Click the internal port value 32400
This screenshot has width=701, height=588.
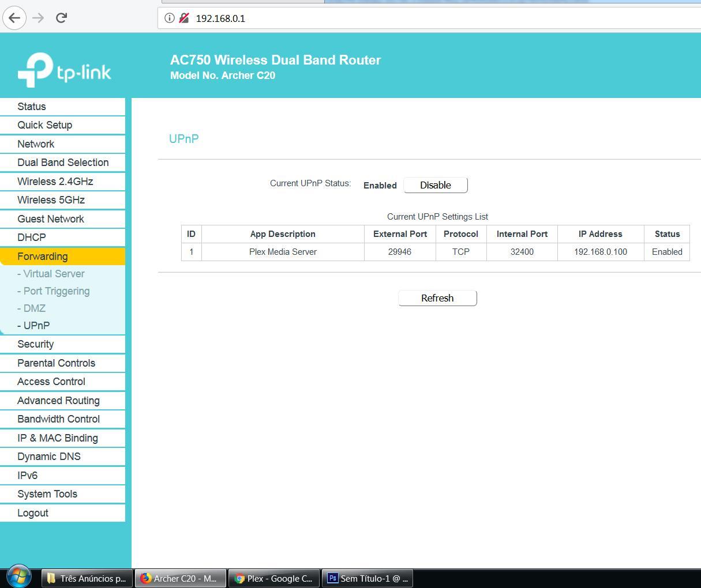click(522, 252)
